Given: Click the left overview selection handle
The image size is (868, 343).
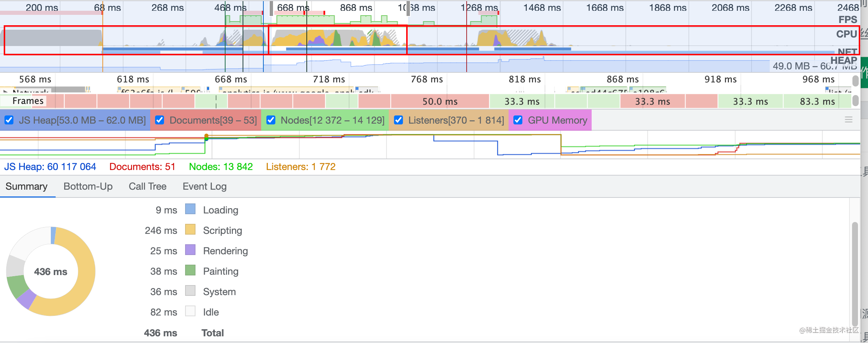Looking at the screenshot, I should tap(271, 8).
